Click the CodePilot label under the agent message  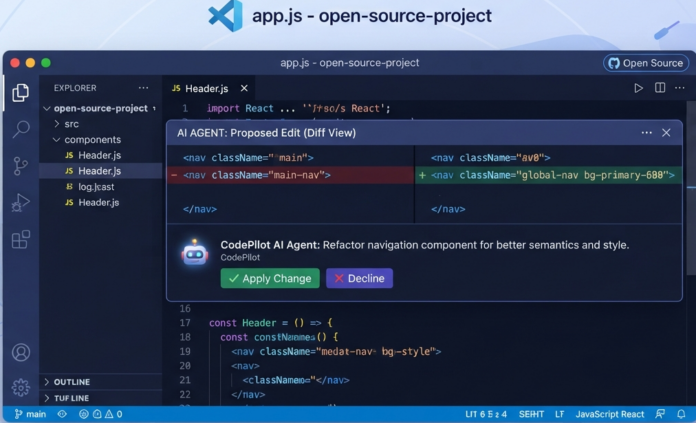point(240,257)
